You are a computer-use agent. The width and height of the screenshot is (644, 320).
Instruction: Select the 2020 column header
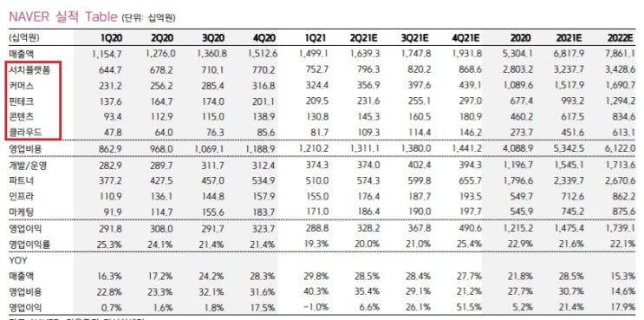pos(520,38)
